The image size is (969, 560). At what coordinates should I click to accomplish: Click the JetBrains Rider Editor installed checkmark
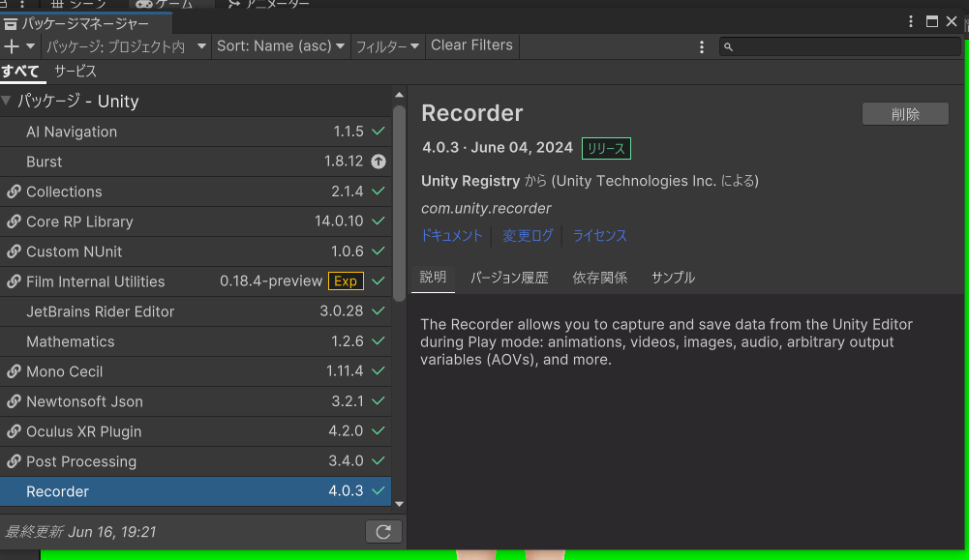click(x=379, y=310)
